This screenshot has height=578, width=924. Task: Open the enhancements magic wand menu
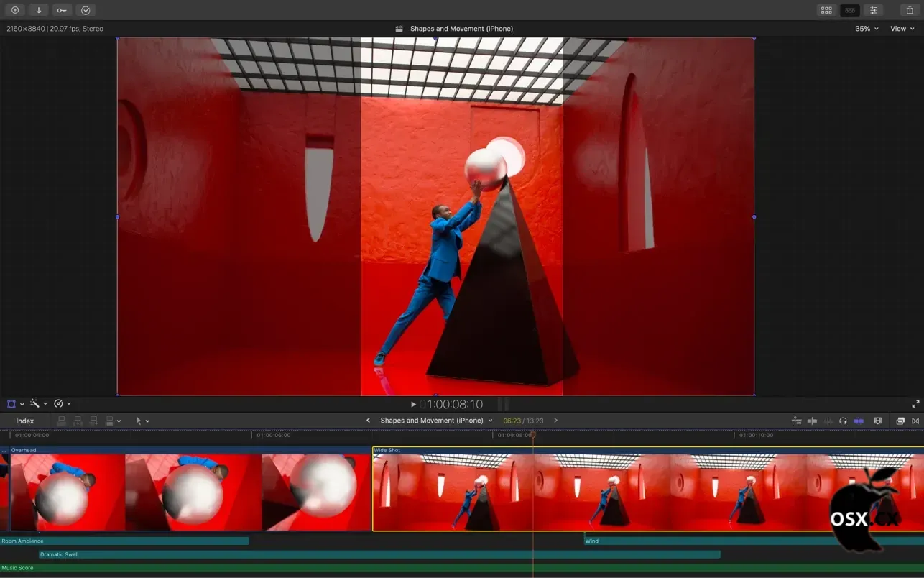(37, 404)
